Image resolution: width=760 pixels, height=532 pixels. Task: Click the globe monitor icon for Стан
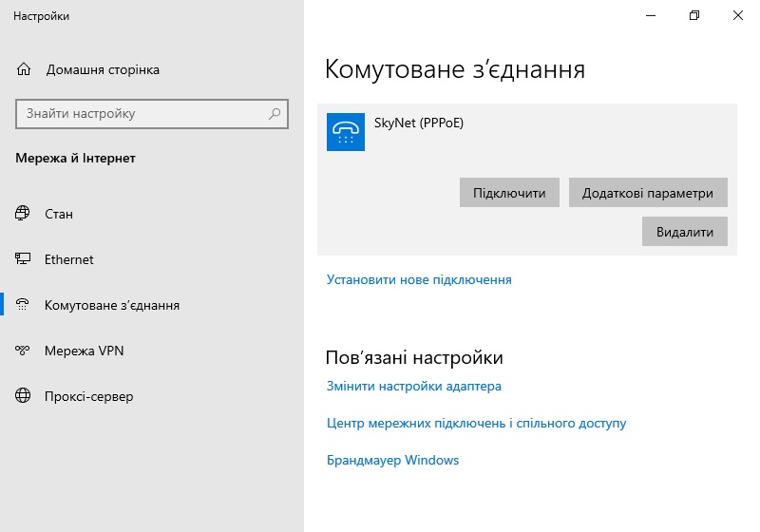coord(22,213)
